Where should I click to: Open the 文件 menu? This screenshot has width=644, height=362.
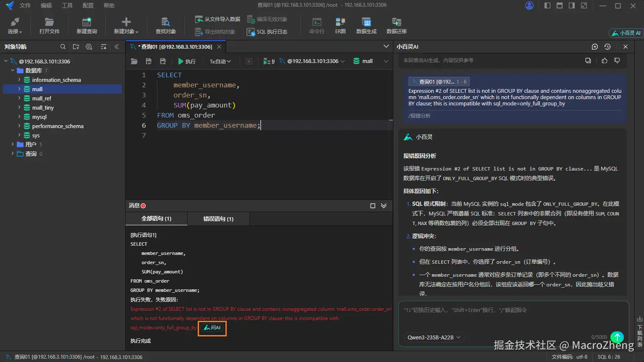[x=25, y=5]
